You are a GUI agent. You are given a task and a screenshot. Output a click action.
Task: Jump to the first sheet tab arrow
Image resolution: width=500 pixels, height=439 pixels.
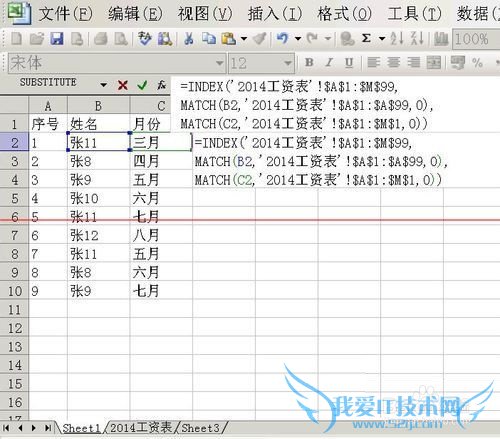(x=6, y=428)
